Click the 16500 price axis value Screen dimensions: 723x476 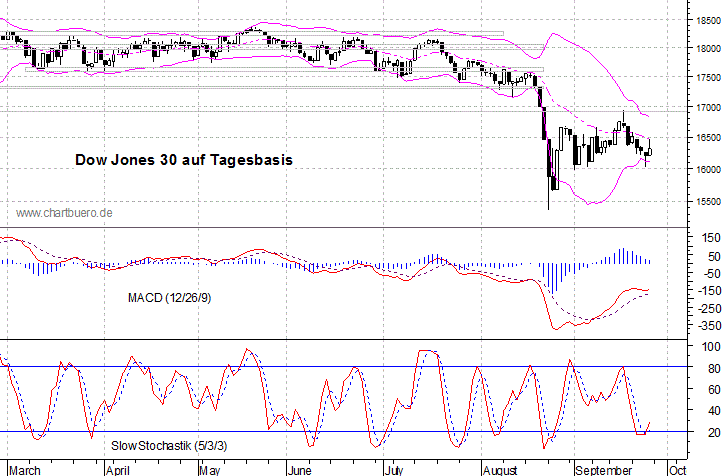tap(708, 137)
